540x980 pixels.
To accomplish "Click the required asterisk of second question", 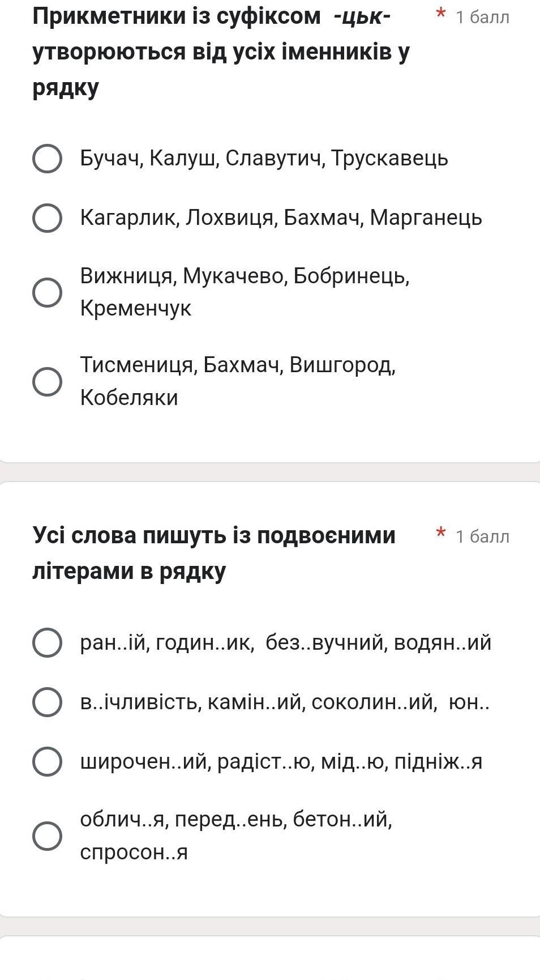I will coord(441,533).
